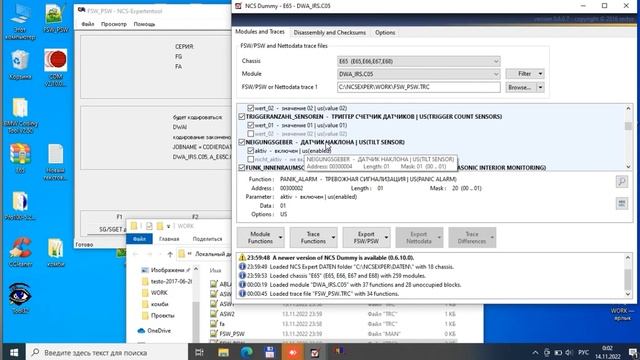Launch the red-circle CDM desktop shortcut
The height and width of the screenshot is (360, 640).
pos(56,68)
